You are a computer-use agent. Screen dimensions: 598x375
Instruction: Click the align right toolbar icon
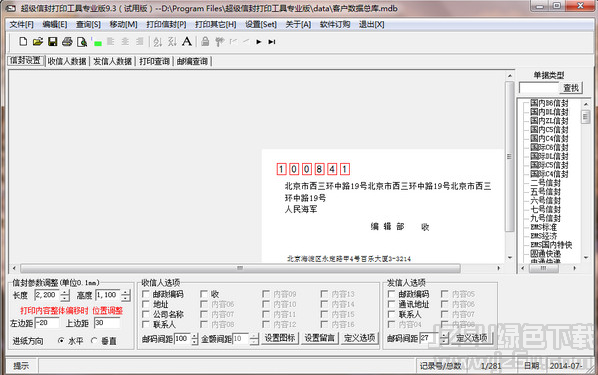(140, 41)
